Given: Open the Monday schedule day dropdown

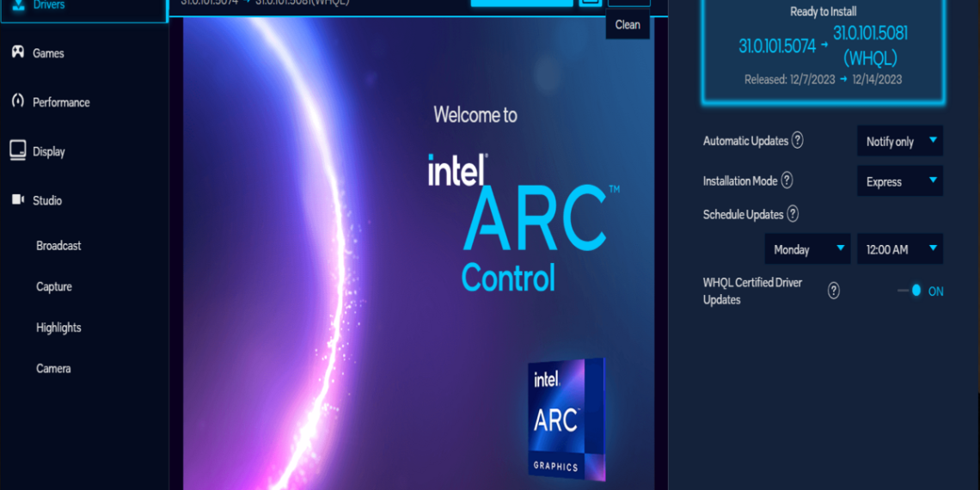Looking at the screenshot, I should click(x=807, y=249).
